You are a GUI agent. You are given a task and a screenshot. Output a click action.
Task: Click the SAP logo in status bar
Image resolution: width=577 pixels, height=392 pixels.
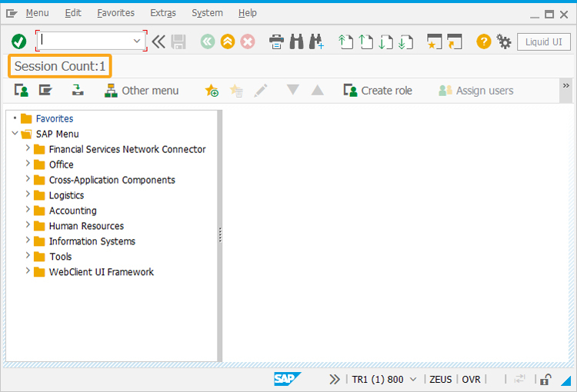click(287, 379)
